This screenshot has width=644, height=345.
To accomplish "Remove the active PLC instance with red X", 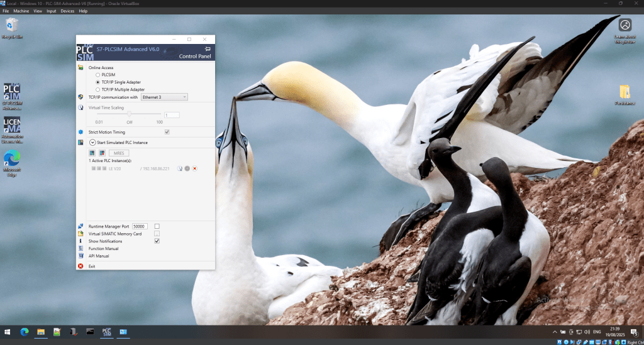I will (195, 168).
